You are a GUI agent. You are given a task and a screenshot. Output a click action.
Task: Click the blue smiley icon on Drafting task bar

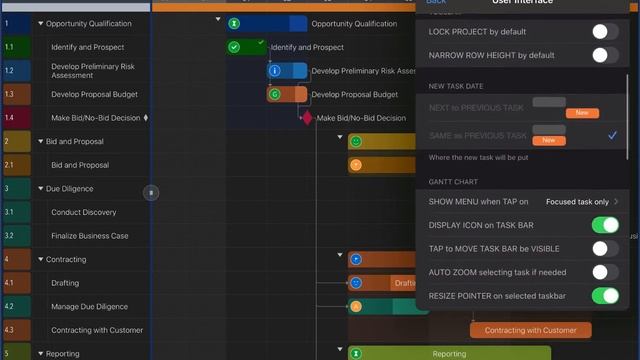[356, 283]
